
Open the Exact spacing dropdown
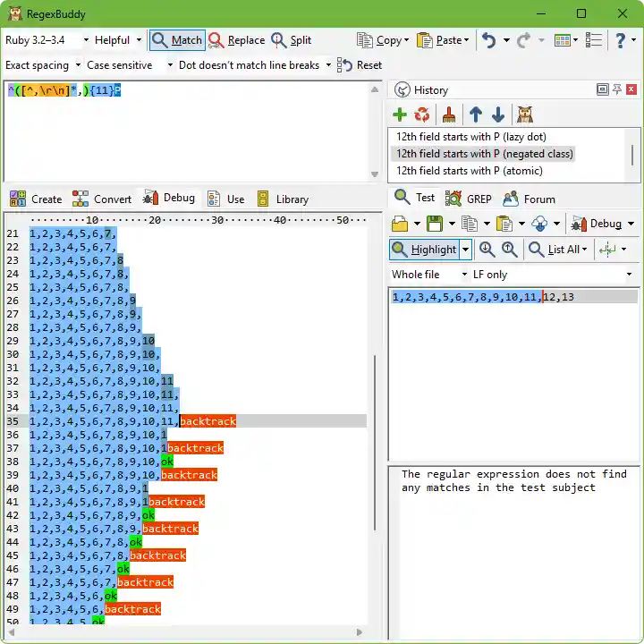(x=43, y=65)
